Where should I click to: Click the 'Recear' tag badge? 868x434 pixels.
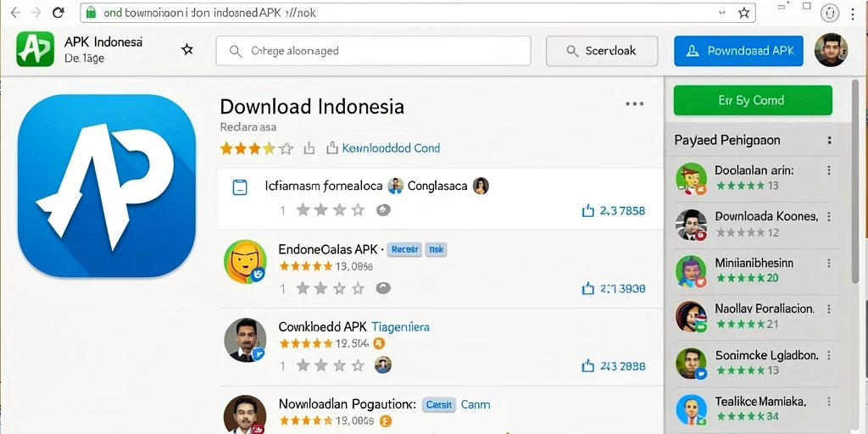click(404, 250)
